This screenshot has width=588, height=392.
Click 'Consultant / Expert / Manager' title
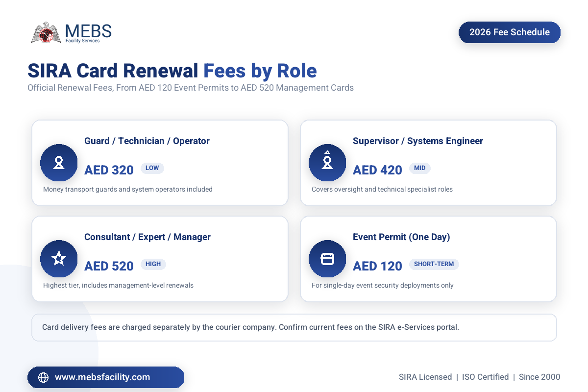[x=147, y=237]
